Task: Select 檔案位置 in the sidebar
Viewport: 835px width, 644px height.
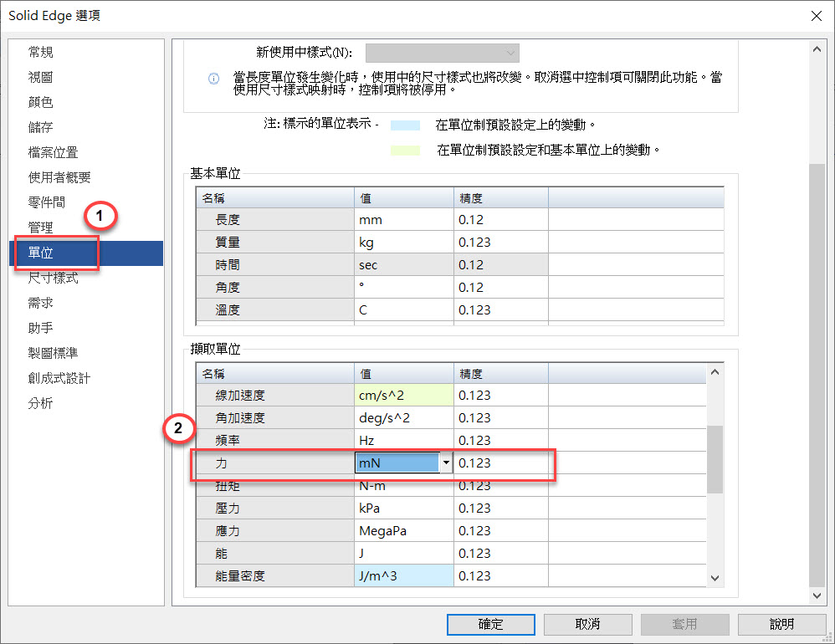Action: pos(53,152)
